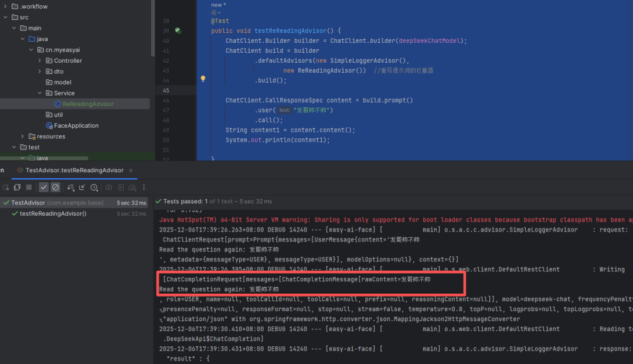
Task: Toggle Show Ignored tests button
Action: click(x=55, y=188)
